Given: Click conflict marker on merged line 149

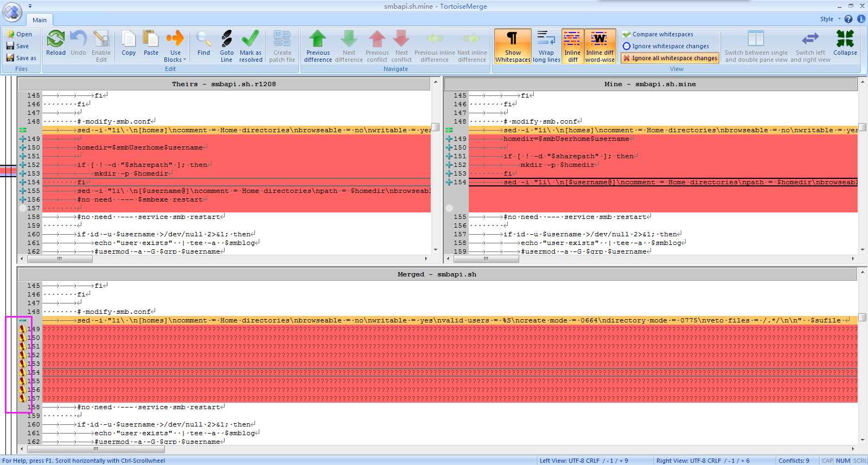Looking at the screenshot, I should pos(22,329).
